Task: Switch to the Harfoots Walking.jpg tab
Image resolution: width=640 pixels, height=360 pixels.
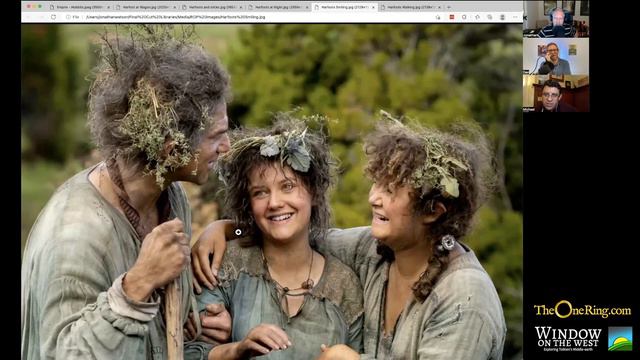Action: (410, 7)
